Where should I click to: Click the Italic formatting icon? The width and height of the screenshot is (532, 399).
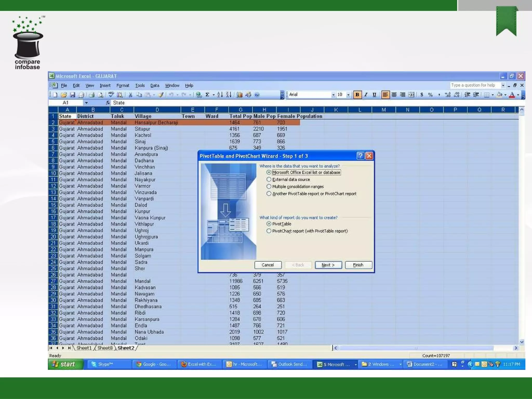point(366,95)
